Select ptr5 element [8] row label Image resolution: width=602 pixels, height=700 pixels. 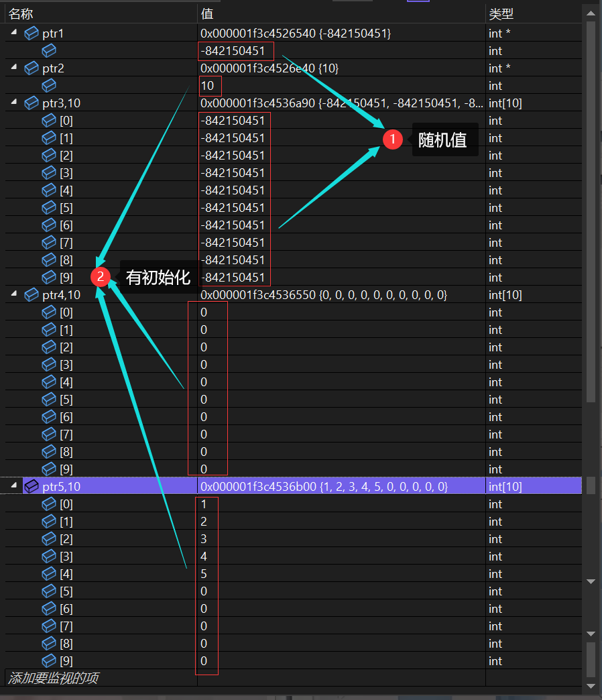(x=66, y=643)
